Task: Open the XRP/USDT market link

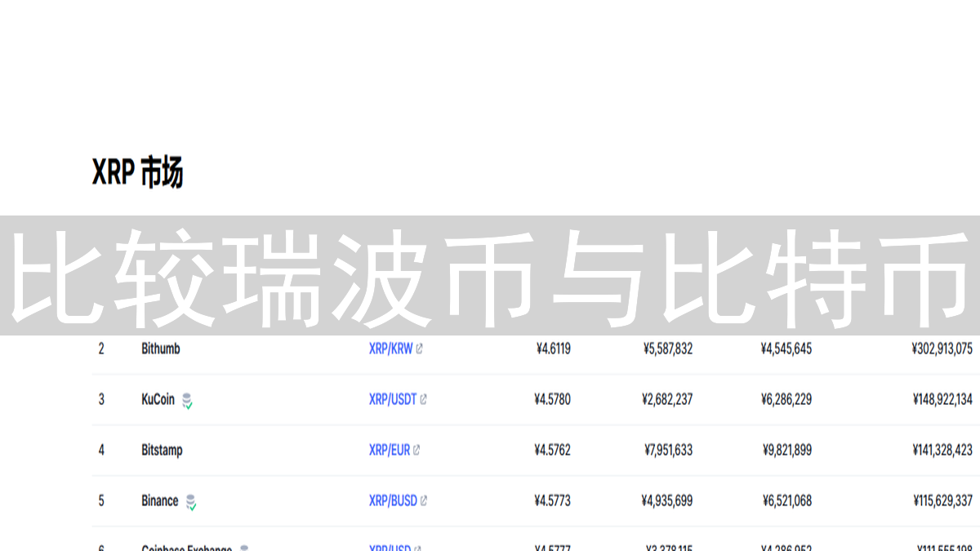Action: click(x=393, y=399)
